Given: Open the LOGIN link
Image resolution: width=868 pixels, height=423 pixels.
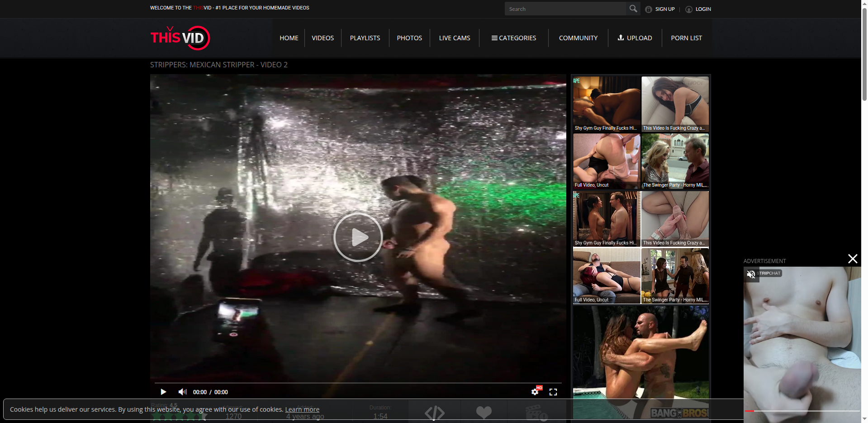Looking at the screenshot, I should [x=703, y=9].
